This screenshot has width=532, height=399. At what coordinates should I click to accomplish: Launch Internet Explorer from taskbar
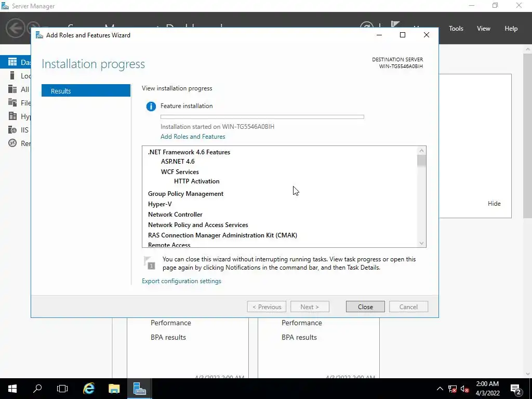point(89,389)
